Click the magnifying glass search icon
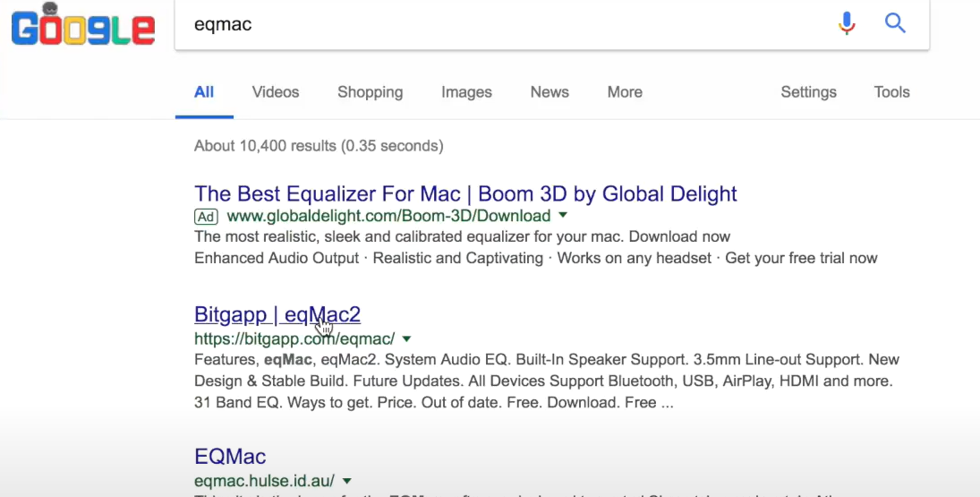 pyautogui.click(x=895, y=24)
